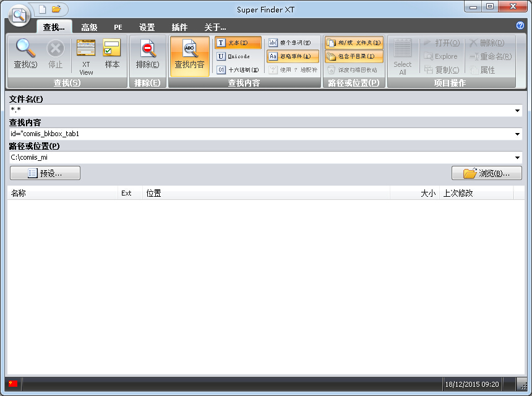
Task: Expand the 路径或位置(P) path dropdown
Action: [518, 157]
